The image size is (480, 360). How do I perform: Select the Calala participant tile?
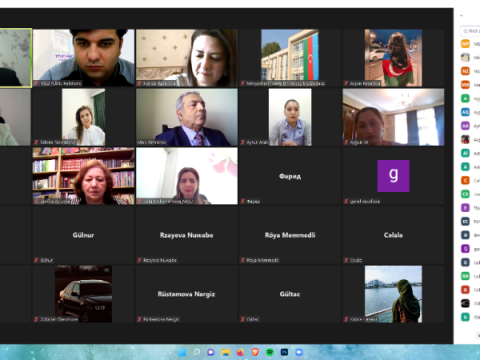point(393,235)
